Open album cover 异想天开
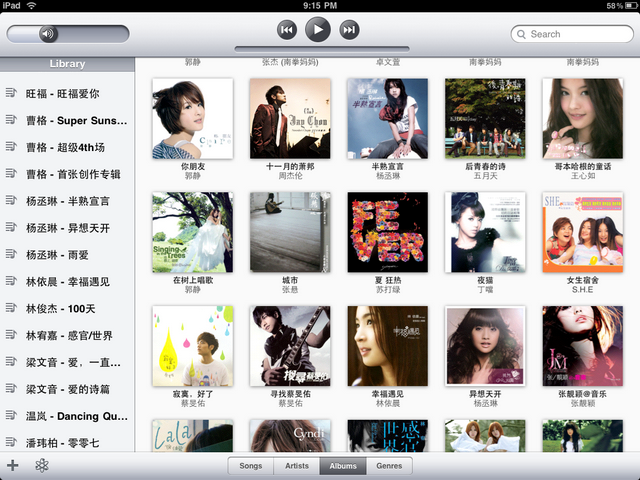Screen dimensions: 640x480 tap(485, 346)
